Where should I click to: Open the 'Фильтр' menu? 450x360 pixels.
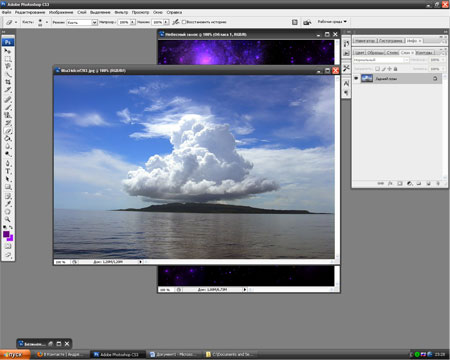coord(121,12)
